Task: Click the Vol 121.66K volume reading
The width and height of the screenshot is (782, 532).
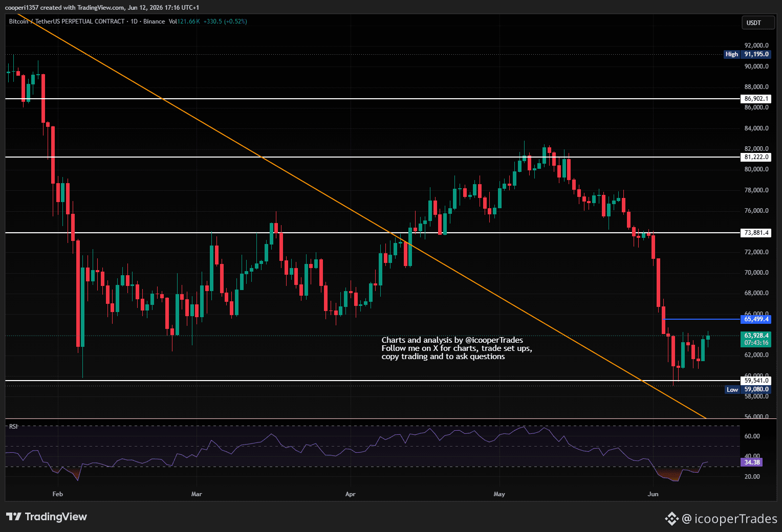Action: coord(184,21)
